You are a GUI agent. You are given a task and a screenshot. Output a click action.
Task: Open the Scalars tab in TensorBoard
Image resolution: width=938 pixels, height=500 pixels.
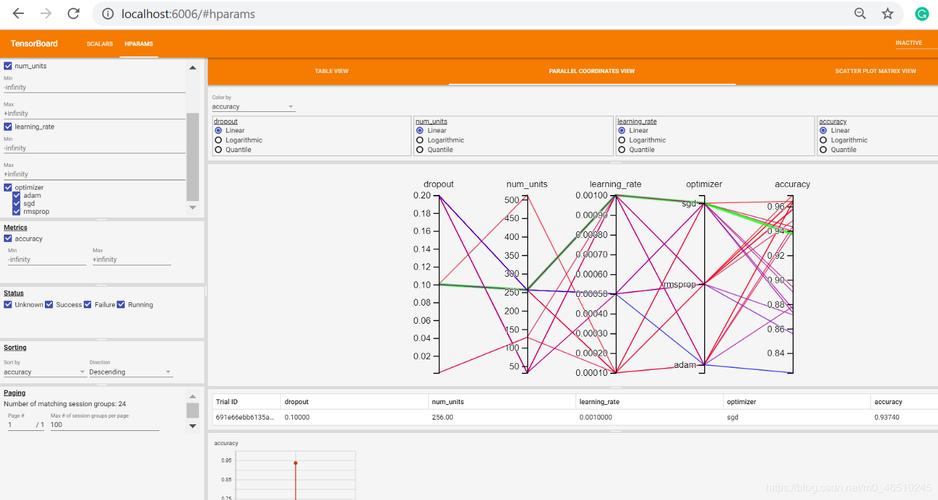99,44
